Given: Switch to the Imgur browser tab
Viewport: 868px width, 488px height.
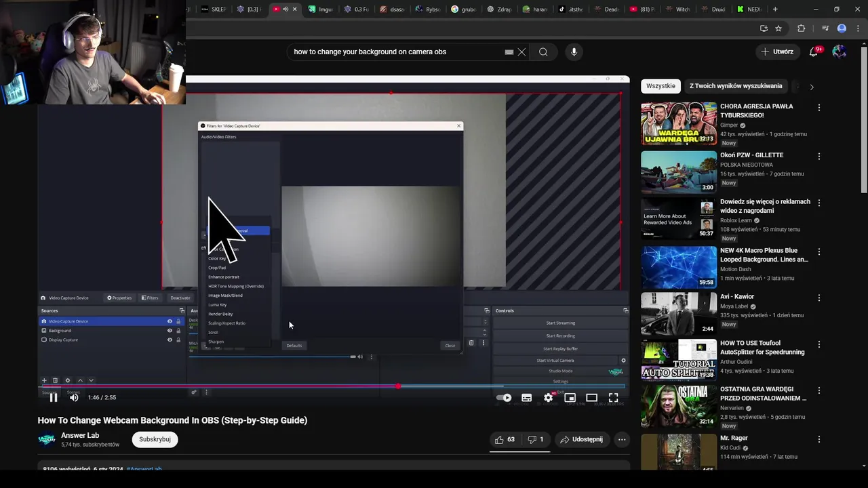Looking at the screenshot, I should click(x=320, y=9).
